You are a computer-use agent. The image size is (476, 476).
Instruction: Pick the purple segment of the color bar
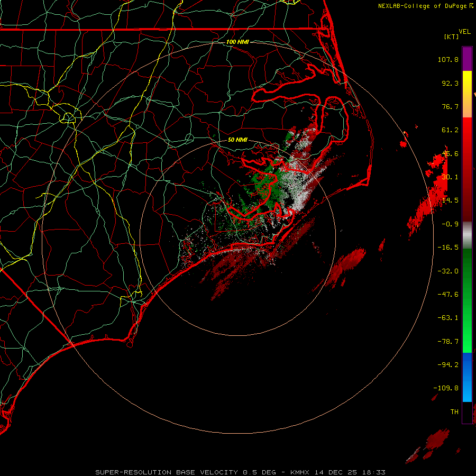pyautogui.click(x=467, y=59)
